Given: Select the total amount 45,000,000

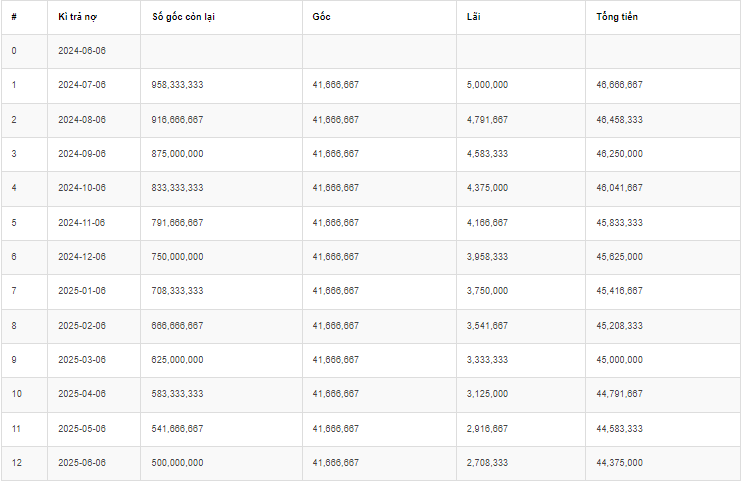Looking at the screenshot, I should click(619, 360).
